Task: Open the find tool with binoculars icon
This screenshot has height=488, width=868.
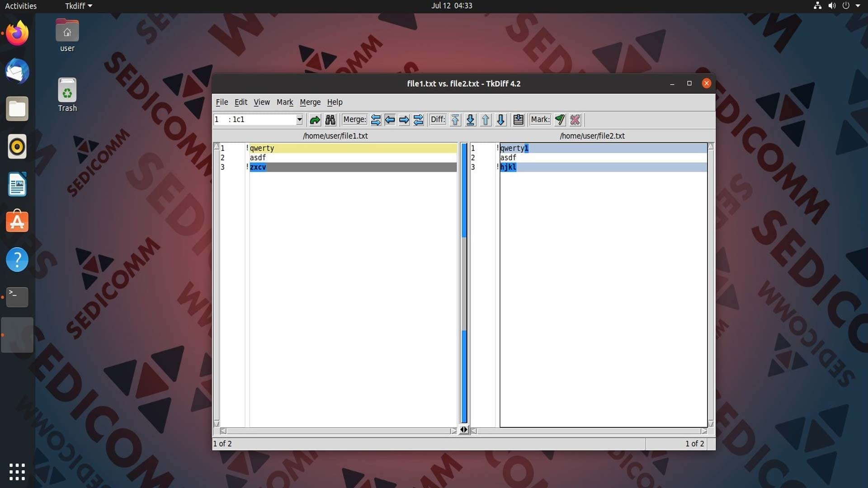Action: 330,120
